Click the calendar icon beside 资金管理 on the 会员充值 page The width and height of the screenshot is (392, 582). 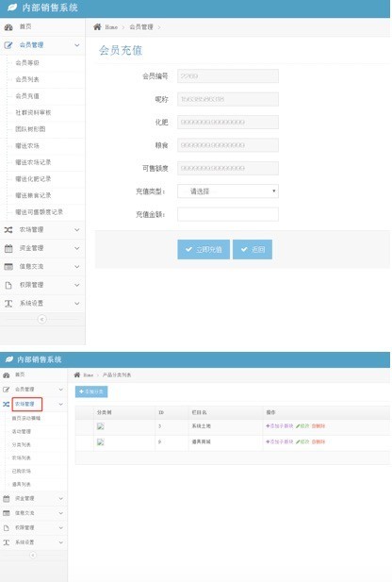[x=8, y=248]
